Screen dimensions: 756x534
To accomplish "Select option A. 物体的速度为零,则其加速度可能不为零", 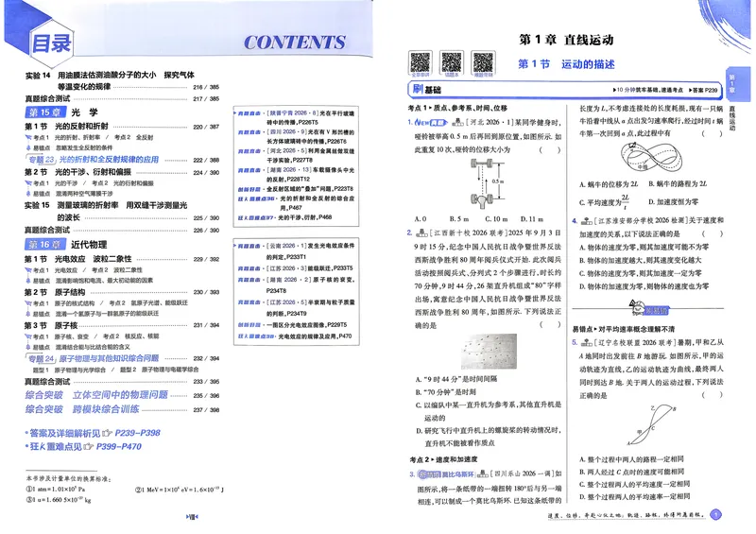I will [644, 247].
